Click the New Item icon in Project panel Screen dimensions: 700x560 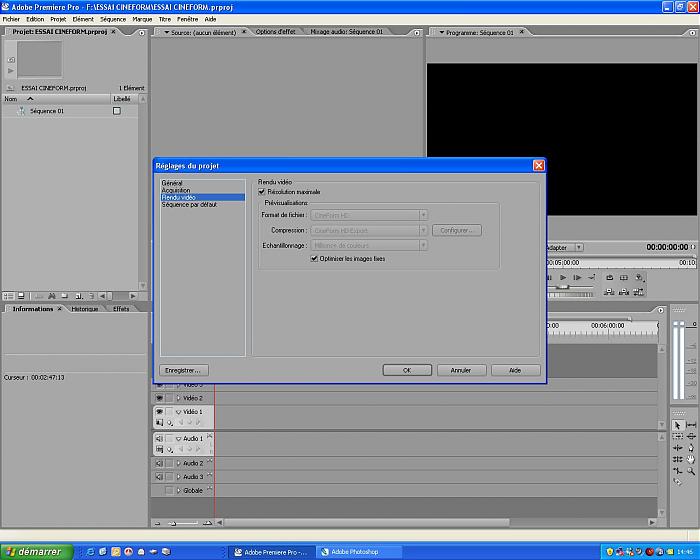point(79,296)
